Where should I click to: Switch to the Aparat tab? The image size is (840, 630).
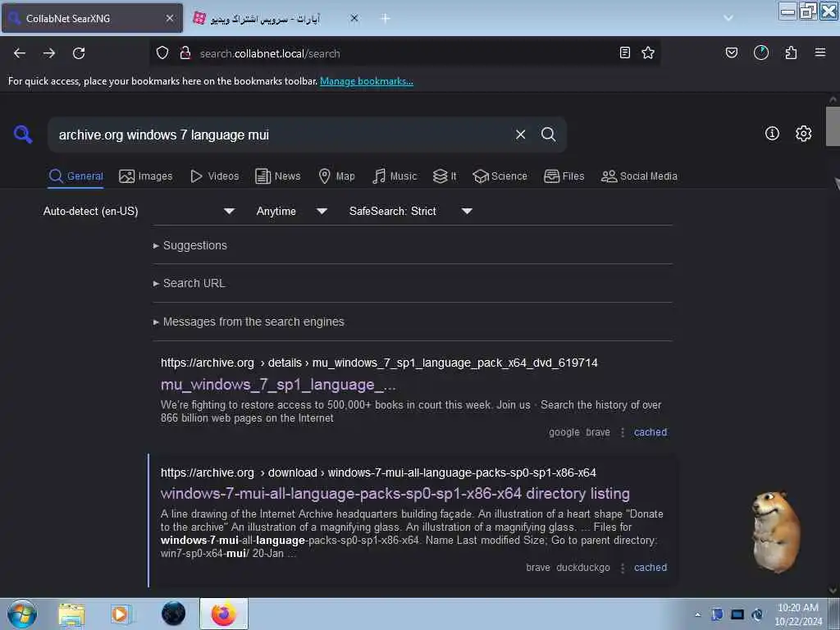pyautogui.click(x=266, y=18)
